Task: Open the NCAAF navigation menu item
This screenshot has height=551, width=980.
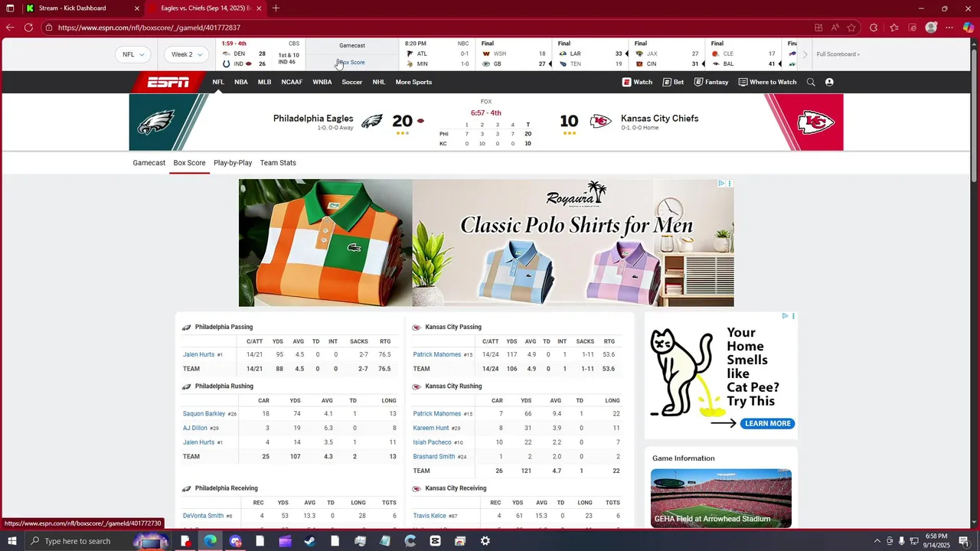Action: [x=292, y=82]
